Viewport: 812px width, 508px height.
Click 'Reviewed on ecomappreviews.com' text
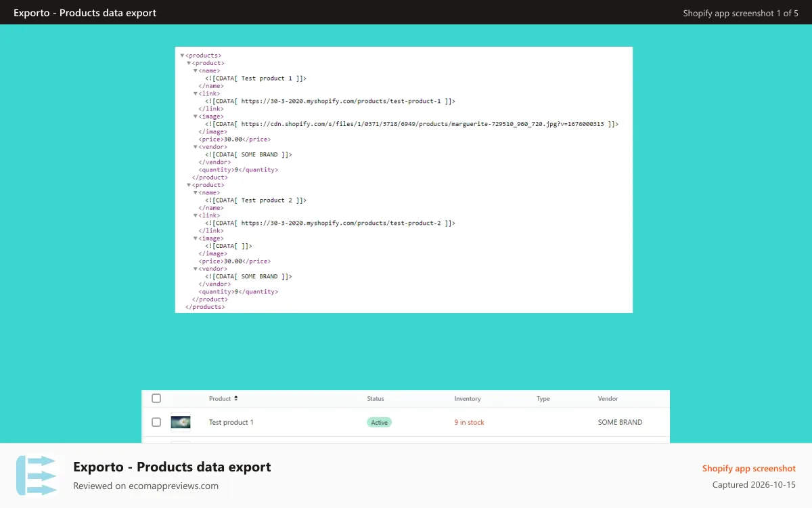point(145,486)
